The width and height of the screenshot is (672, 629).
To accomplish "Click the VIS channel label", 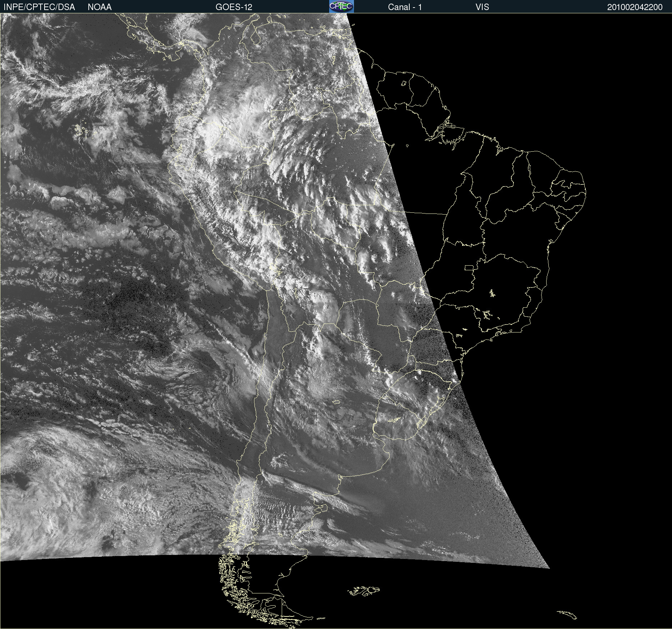I will pyautogui.click(x=482, y=7).
